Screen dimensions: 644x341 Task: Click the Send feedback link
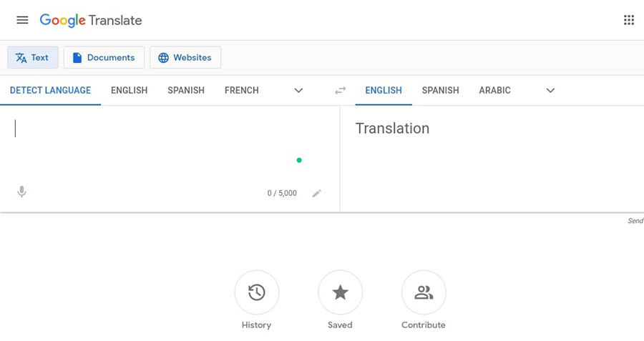(635, 221)
